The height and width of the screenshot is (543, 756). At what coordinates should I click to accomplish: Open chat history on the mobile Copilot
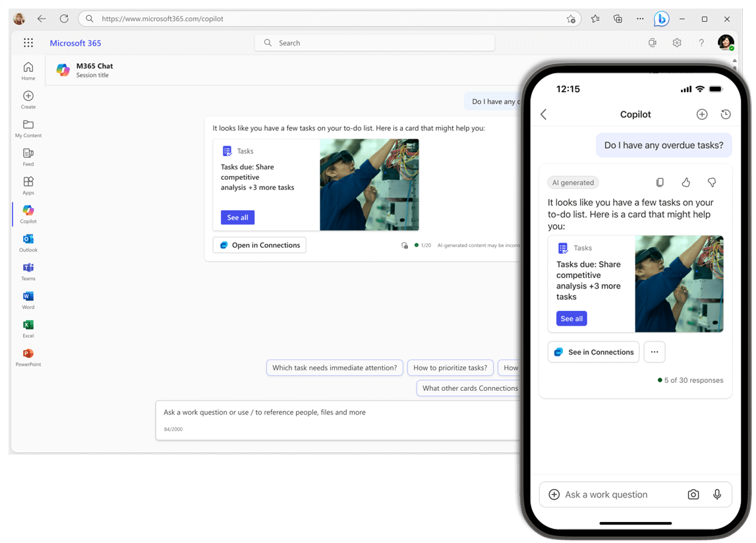726,113
